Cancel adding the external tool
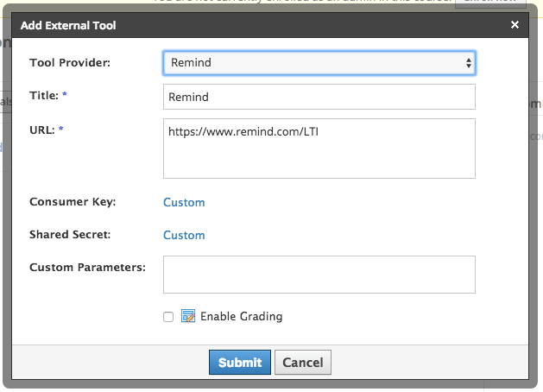Screen dimensions: 543x392 303,363
